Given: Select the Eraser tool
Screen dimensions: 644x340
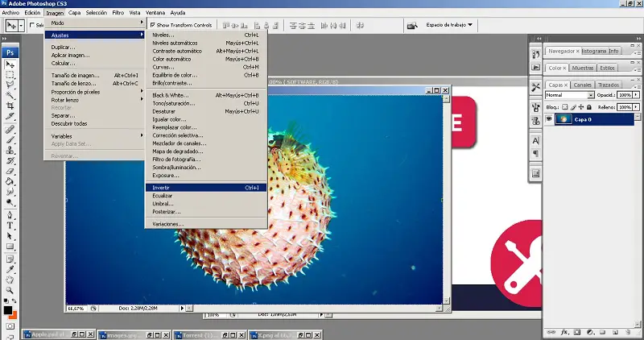Looking at the screenshot, I should click(x=10, y=171).
